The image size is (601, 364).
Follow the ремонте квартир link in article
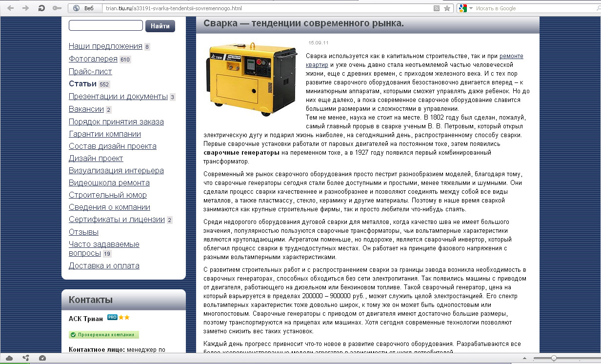pyautogui.click(x=511, y=56)
